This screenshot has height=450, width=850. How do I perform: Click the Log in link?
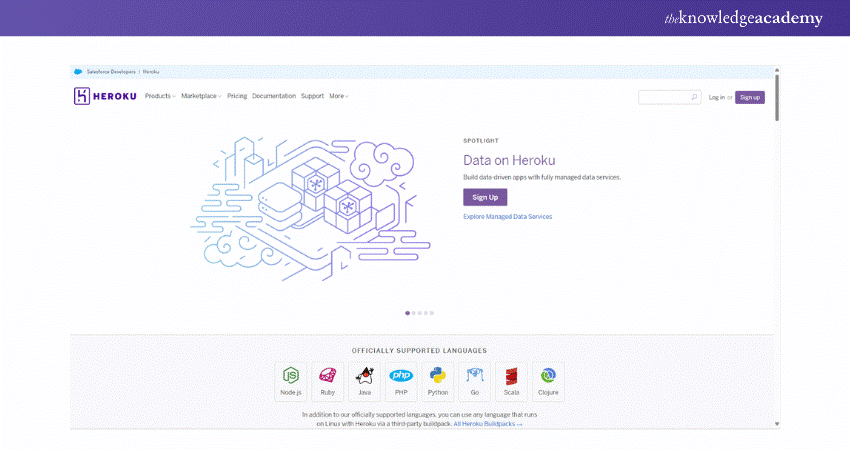pyautogui.click(x=717, y=97)
